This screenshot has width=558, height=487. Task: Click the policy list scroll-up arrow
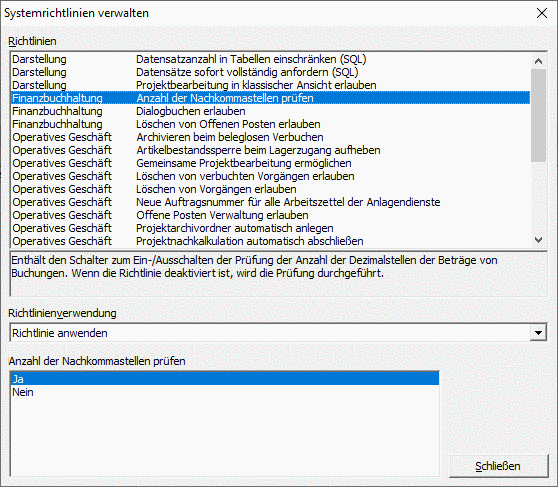coord(538,61)
